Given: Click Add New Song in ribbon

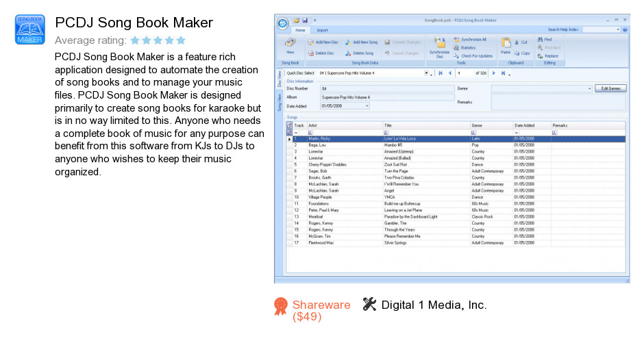Looking at the screenshot, I should pyautogui.click(x=361, y=42).
